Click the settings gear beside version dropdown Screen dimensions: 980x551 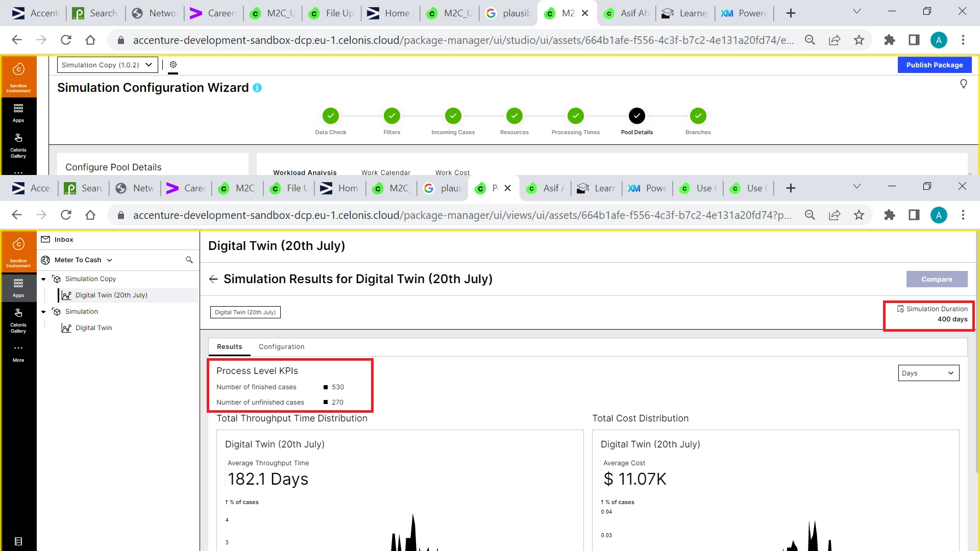coord(173,65)
